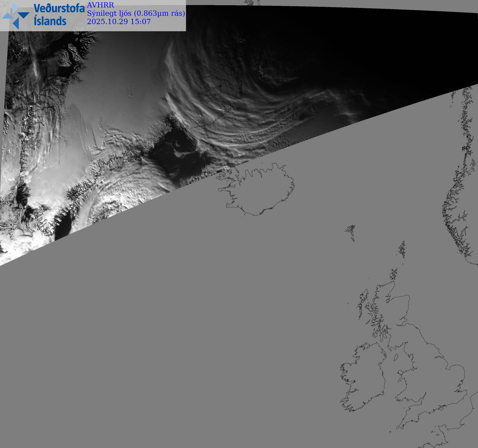
Task: Click the 2025.10.29 15:07 timestamp
Action: coord(119,22)
